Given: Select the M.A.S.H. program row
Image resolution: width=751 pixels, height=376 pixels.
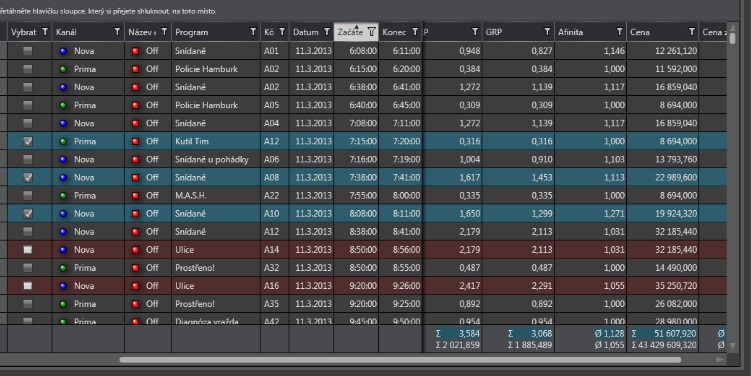Looking at the screenshot, I should 367,195.
